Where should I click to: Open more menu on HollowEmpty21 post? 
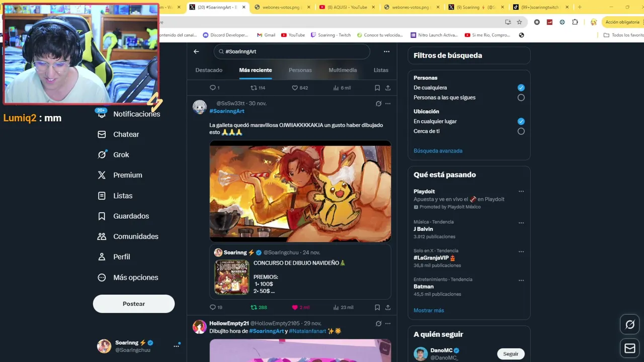388,323
